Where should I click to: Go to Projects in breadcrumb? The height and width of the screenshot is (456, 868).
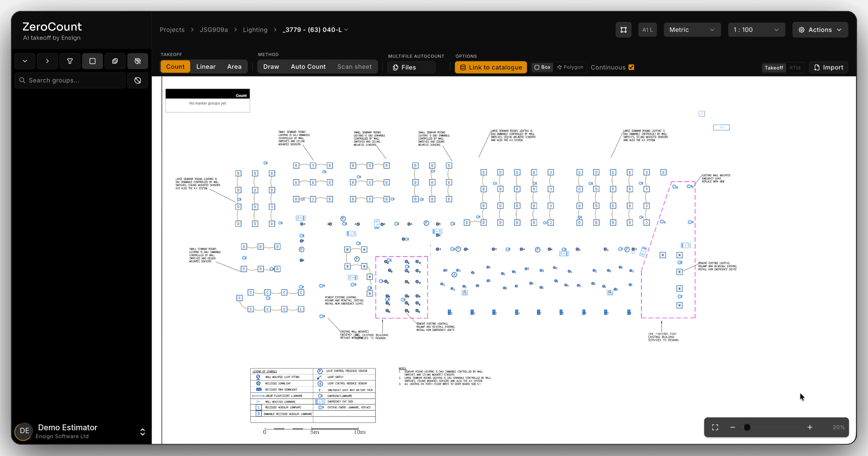[x=172, y=30]
